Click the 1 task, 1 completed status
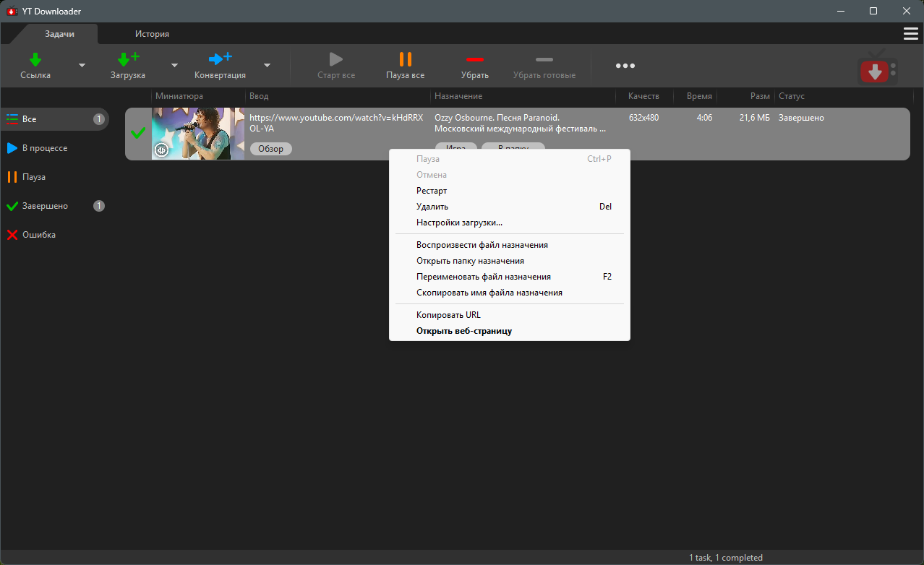 [725, 558]
